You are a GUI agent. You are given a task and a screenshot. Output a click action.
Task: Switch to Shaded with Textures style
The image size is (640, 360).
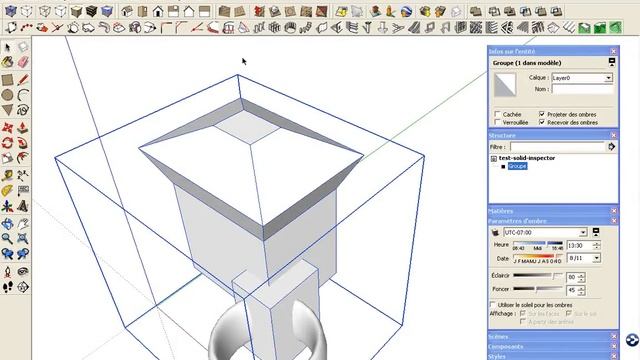tap(91, 11)
